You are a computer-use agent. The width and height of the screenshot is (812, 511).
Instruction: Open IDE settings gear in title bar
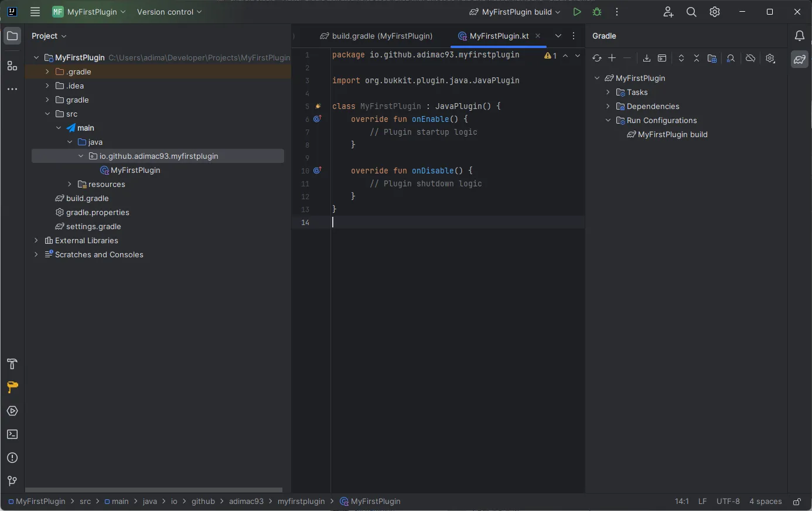pyautogui.click(x=715, y=12)
